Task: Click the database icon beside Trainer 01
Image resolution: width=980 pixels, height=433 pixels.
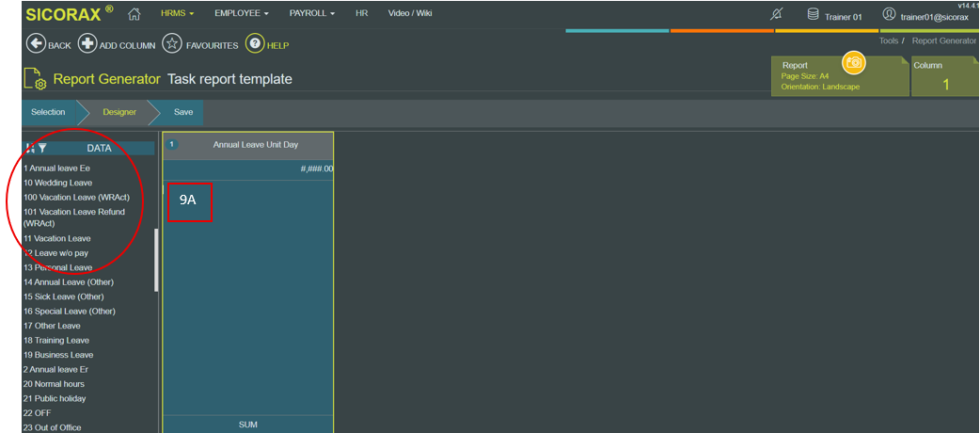Action: coord(814,14)
